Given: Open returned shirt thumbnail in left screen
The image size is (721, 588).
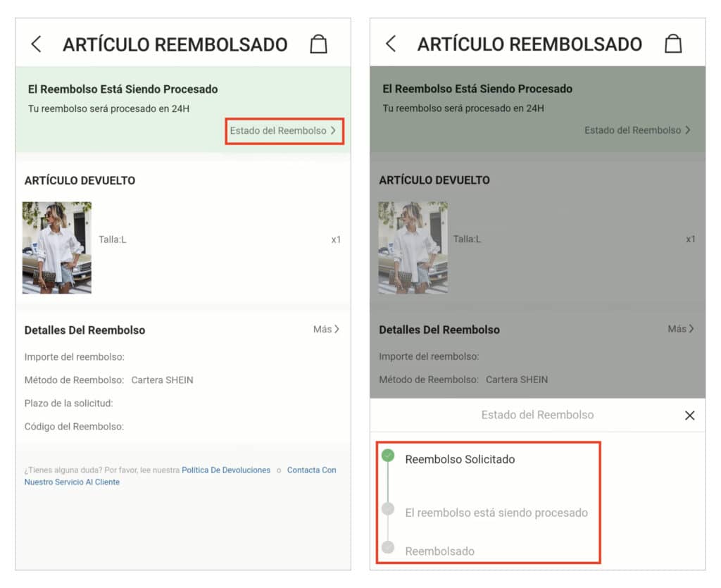Looking at the screenshot, I should tap(57, 247).
